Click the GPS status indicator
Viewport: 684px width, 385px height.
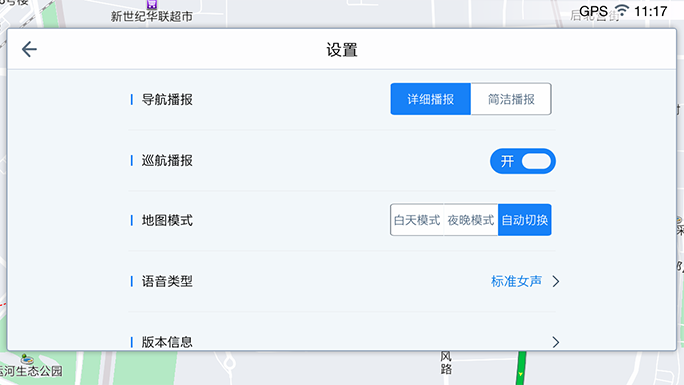point(593,11)
